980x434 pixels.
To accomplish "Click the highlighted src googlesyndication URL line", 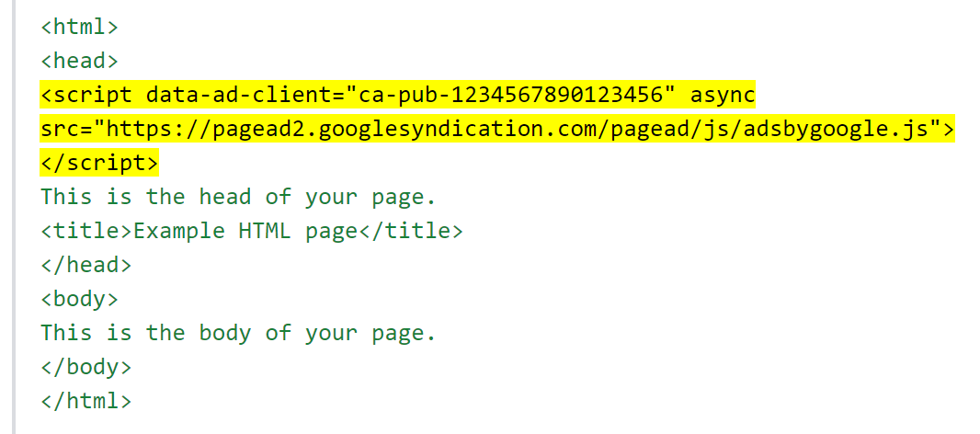I will coord(497,129).
